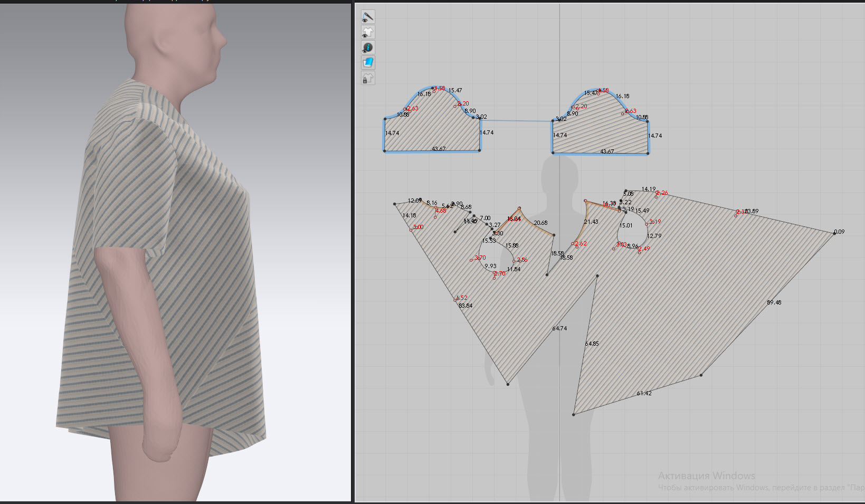Click the 0.09 corner point label
Screen dimensions: 865x504
(839, 232)
